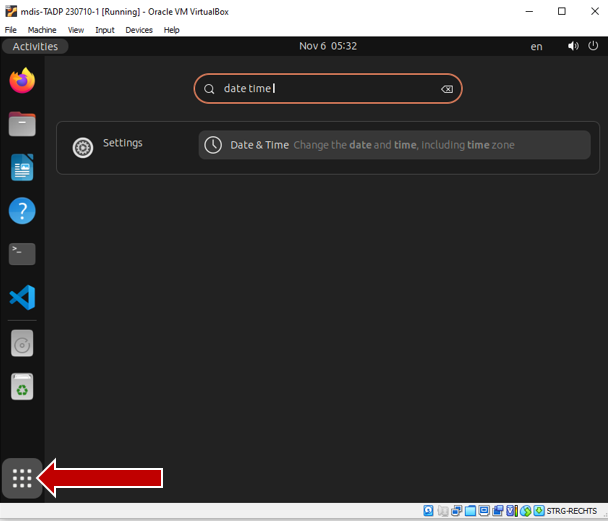Open the Settings gear search provider
Viewport: 608px width, 521px height.
pyautogui.click(x=83, y=148)
